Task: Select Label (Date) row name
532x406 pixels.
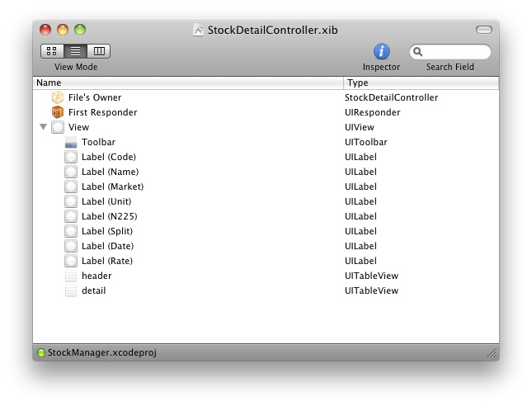Action: tap(107, 246)
